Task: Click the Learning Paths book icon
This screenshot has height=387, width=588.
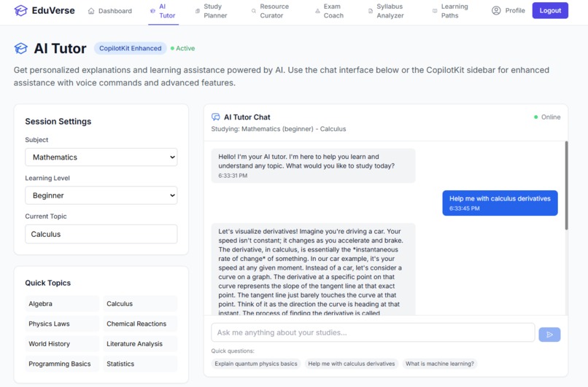Action: [435, 11]
